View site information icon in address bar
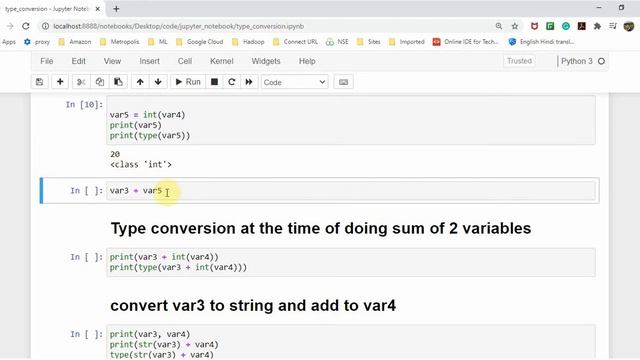Image resolution: width=640 pixels, height=360 pixels. point(45,26)
